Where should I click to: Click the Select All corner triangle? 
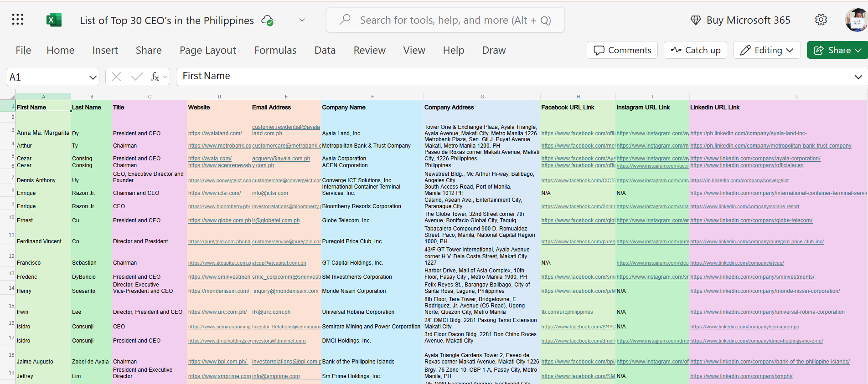12,97
